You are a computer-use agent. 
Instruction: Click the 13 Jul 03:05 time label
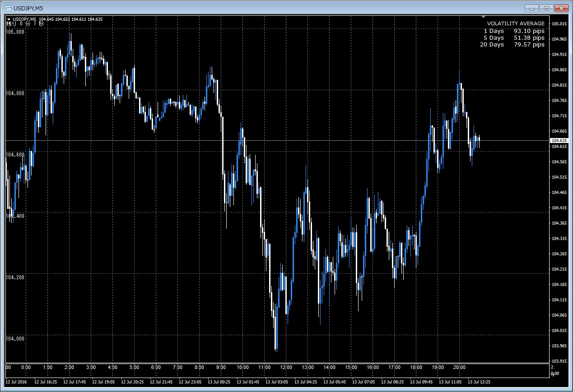click(x=276, y=382)
